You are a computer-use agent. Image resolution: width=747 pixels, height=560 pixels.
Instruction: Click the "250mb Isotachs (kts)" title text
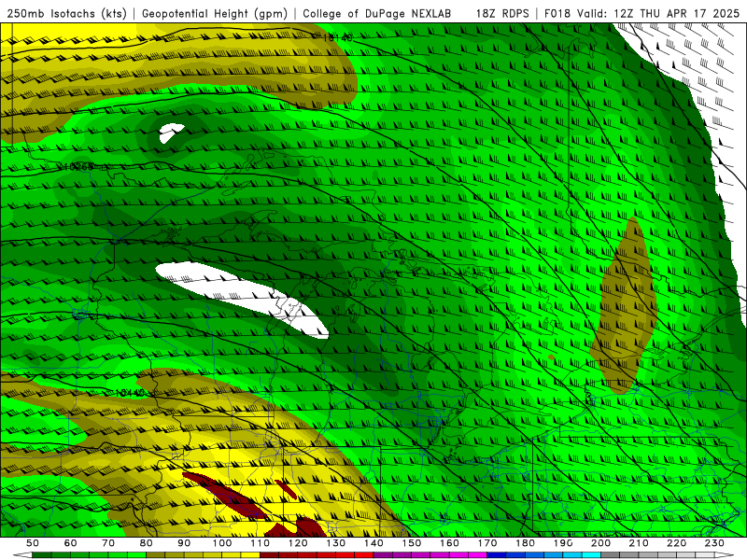tap(66, 13)
